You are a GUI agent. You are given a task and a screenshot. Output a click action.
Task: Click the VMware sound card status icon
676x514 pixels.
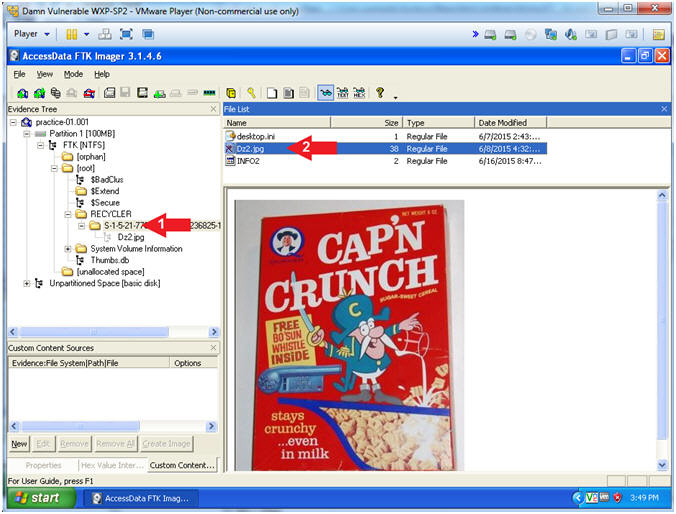click(571, 34)
